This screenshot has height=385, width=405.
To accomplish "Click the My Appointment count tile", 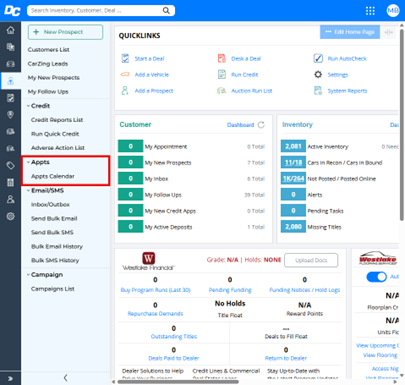I will pyautogui.click(x=131, y=146).
